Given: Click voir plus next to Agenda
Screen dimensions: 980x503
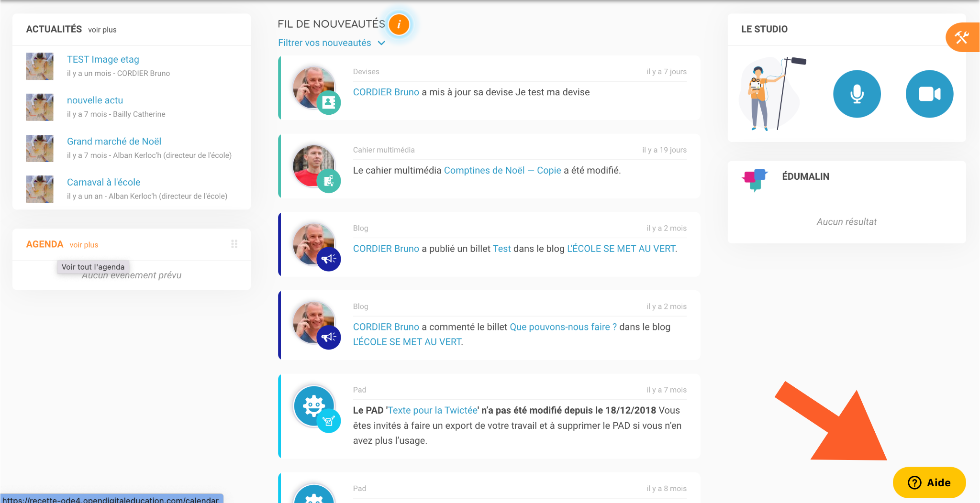Looking at the screenshot, I should [84, 245].
